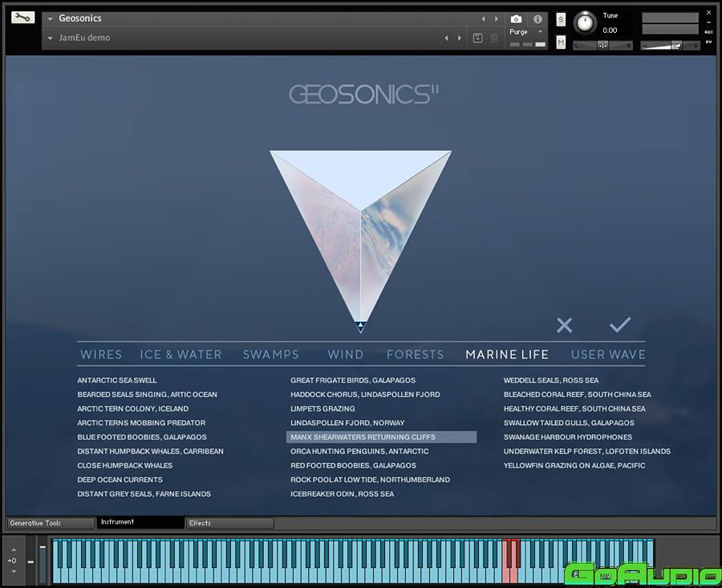Switch to the WIRES category tab

coord(101,354)
